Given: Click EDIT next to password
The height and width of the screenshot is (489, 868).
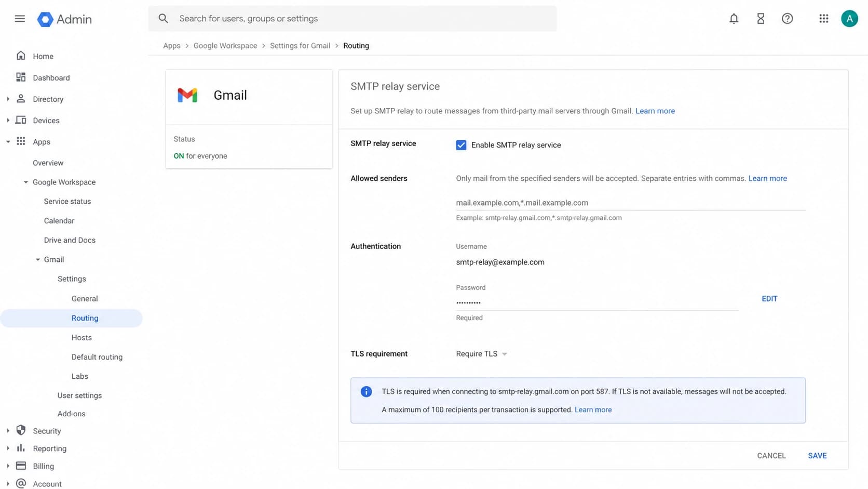Looking at the screenshot, I should [x=769, y=299].
